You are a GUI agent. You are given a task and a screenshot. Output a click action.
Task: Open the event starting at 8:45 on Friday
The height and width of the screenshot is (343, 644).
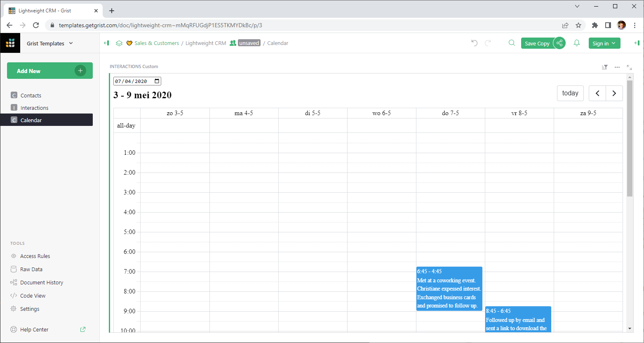pyautogui.click(x=517, y=319)
